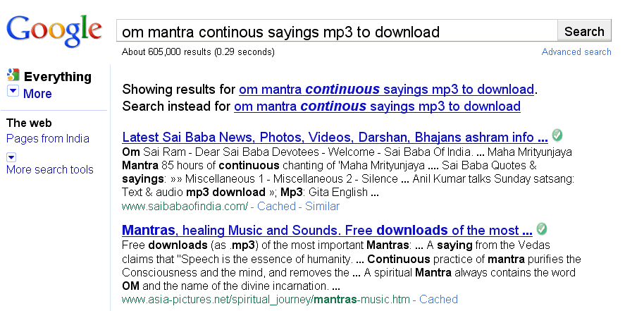Click into the search query input field
The width and height of the screenshot is (644, 311).
coord(337,31)
